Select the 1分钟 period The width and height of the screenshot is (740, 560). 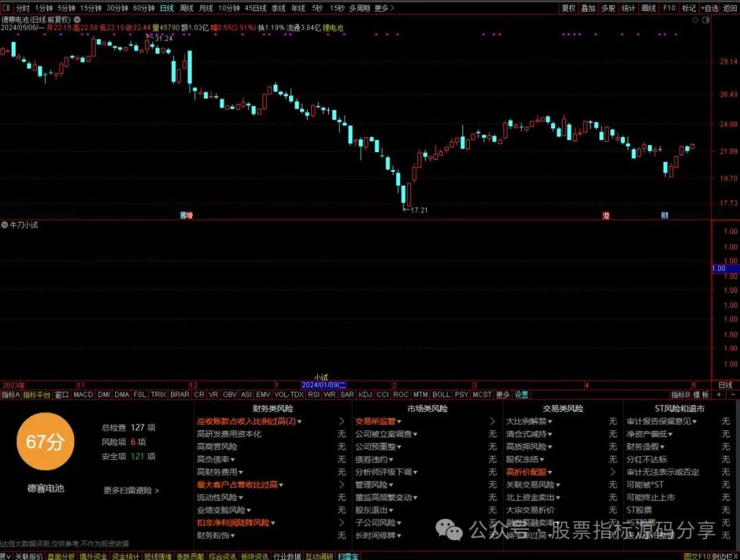click(44, 8)
